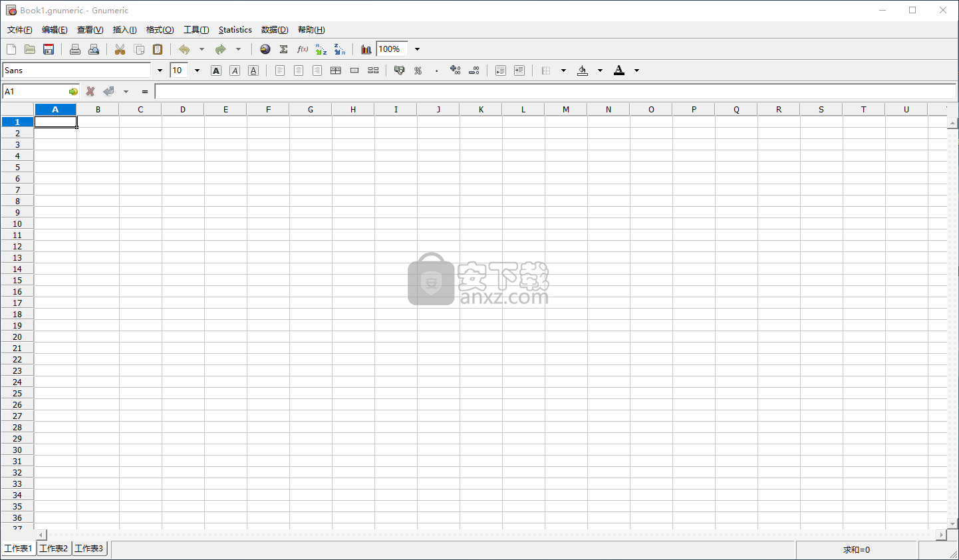Open the font color dropdown
Viewport: 959px width, 560px height.
(x=636, y=70)
